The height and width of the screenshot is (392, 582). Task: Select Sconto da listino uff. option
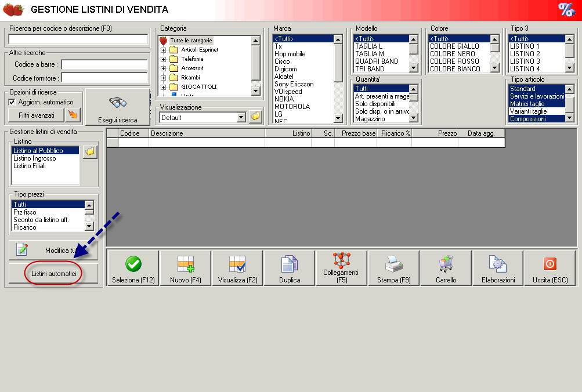pos(48,220)
